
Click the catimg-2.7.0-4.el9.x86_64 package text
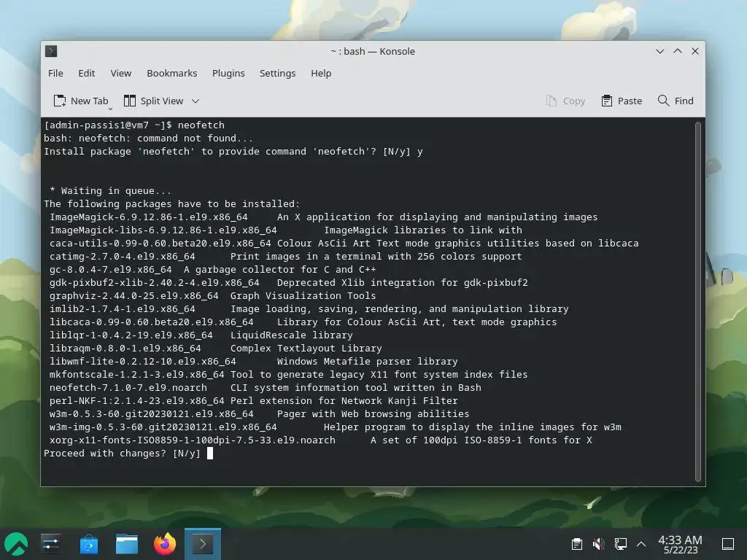pyautogui.click(x=123, y=257)
